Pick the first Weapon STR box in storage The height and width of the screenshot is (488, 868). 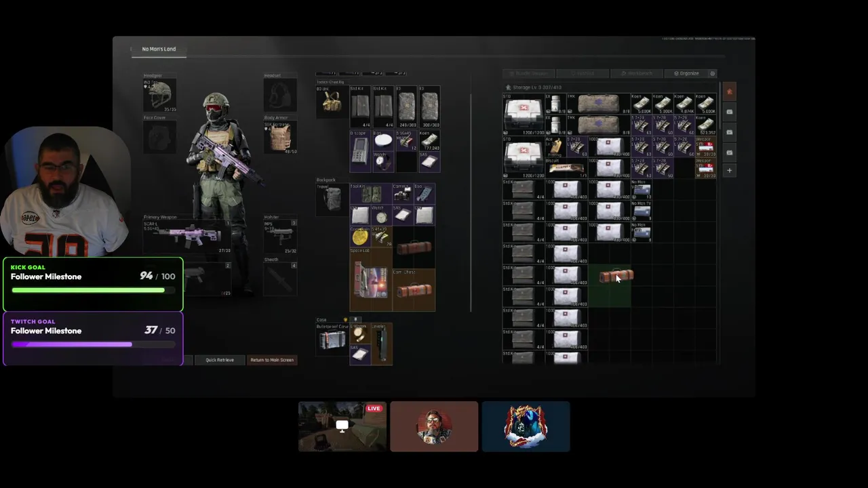705,146
